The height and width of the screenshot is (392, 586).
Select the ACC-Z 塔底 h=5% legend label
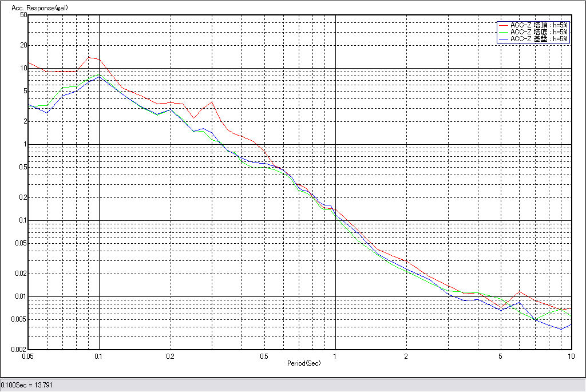tap(539, 32)
